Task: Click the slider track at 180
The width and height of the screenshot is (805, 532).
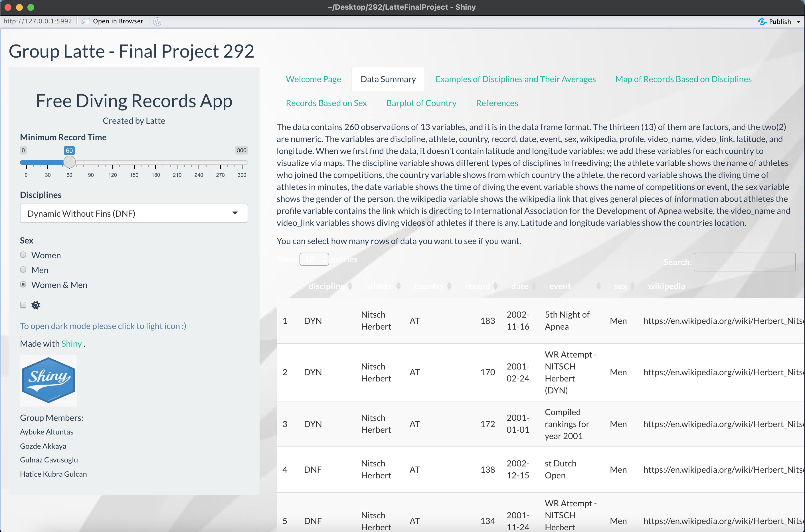Action: tap(155, 163)
